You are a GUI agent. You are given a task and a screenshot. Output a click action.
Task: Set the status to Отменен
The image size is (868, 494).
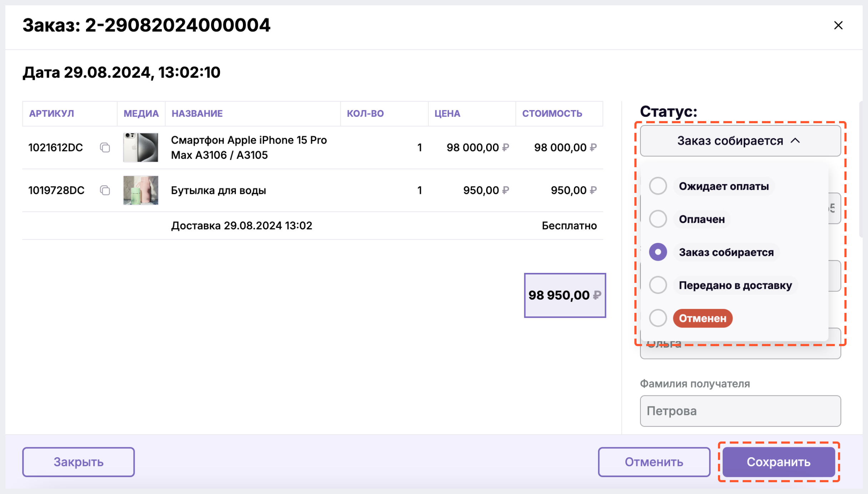[x=658, y=318]
